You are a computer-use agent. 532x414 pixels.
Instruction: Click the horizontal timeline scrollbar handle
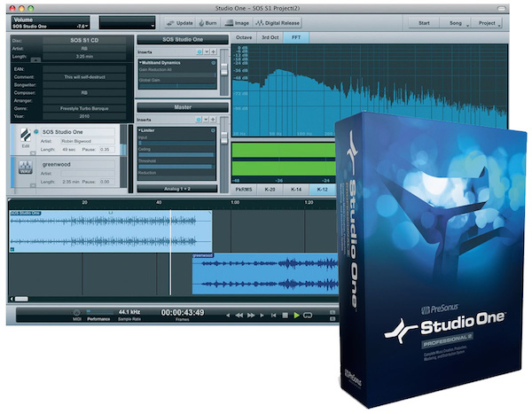pyautogui.click(x=21, y=299)
